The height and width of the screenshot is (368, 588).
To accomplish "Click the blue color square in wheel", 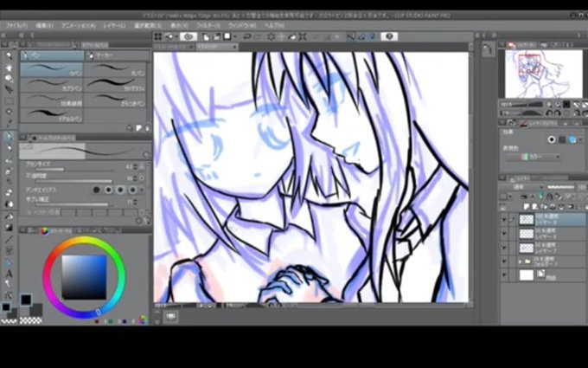I will (84, 277).
